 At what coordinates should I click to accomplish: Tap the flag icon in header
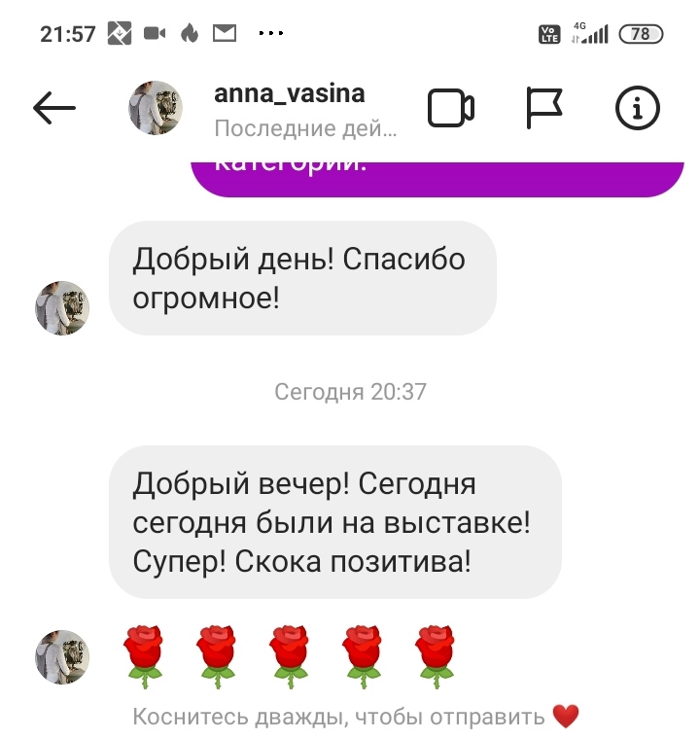(x=544, y=108)
